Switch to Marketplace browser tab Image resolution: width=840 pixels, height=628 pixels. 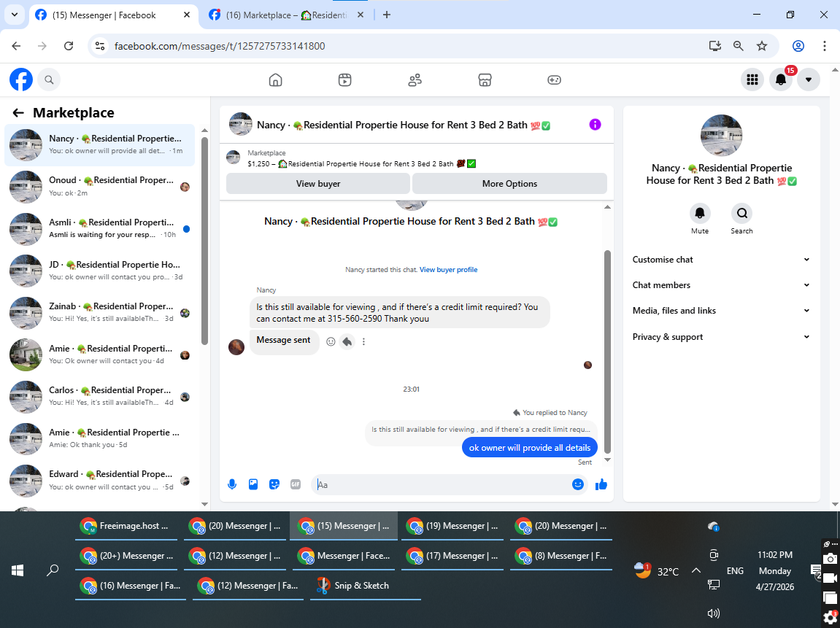point(287,15)
